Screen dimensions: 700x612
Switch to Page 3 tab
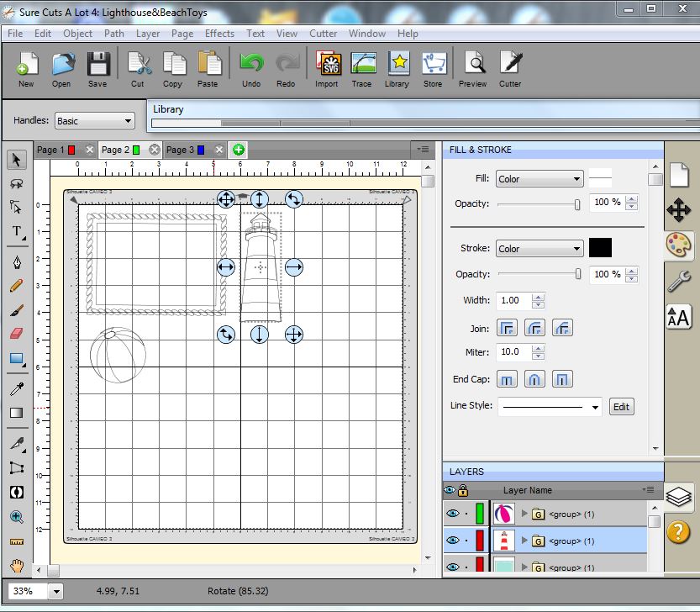click(180, 150)
